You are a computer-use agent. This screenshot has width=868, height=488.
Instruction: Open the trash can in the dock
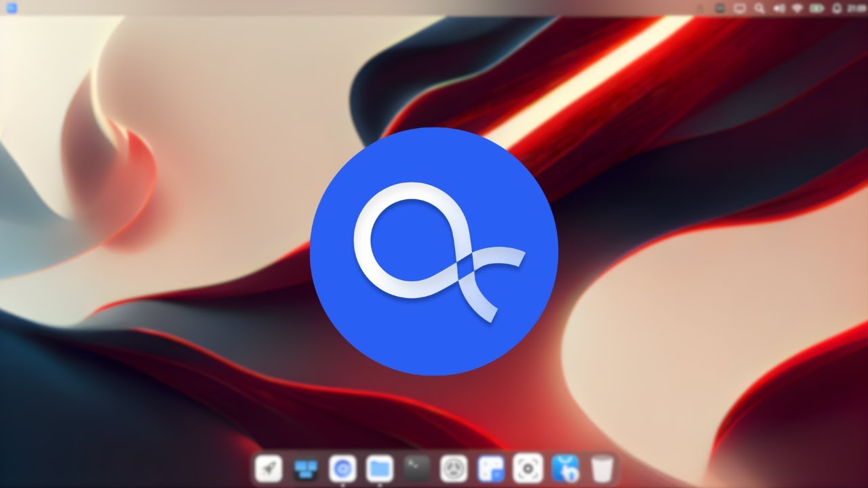click(601, 468)
